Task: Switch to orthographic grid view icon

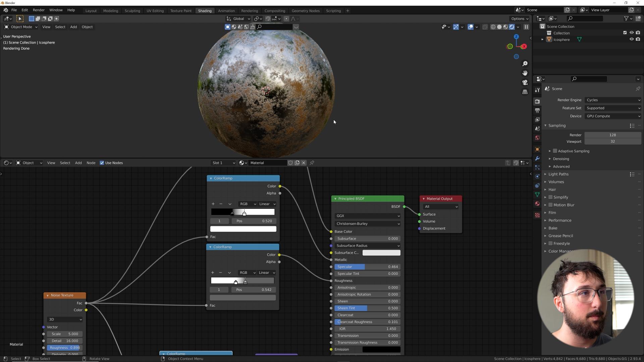Action: point(525,92)
